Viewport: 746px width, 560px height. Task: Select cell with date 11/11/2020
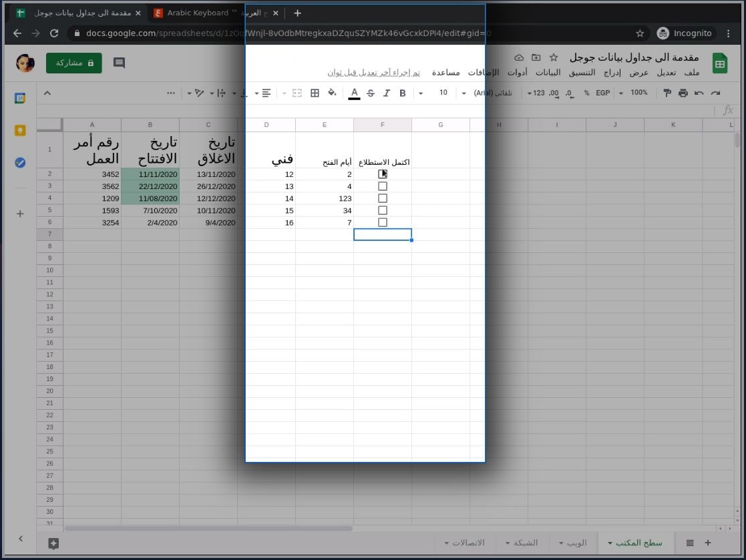coord(150,174)
